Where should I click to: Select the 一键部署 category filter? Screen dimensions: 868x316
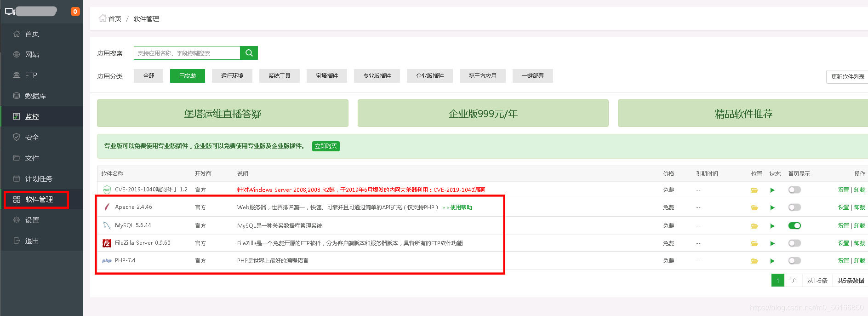533,76
